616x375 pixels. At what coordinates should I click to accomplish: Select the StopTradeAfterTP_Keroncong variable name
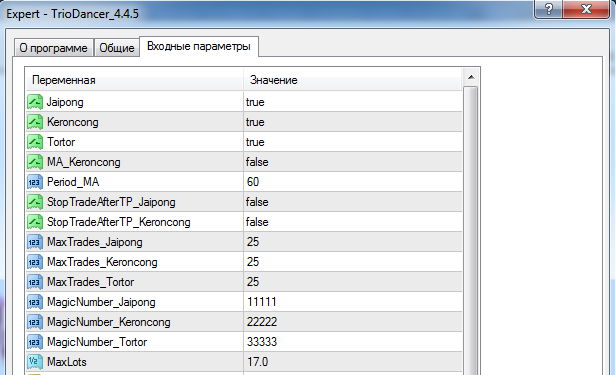click(x=119, y=223)
